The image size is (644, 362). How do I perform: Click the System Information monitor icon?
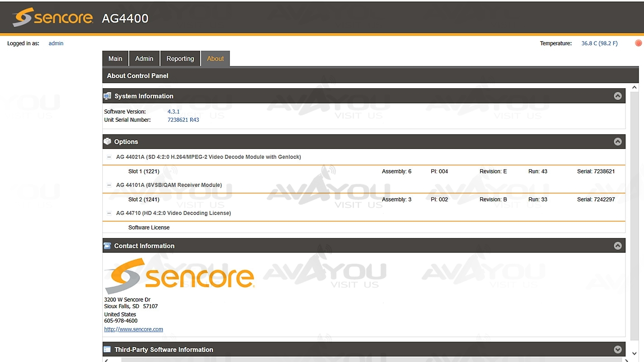click(107, 96)
